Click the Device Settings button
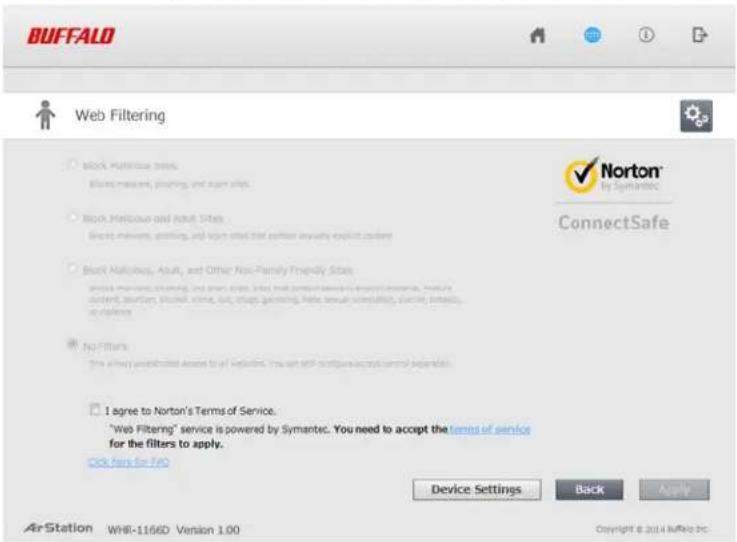This screenshot has height=542, width=737. [x=477, y=490]
